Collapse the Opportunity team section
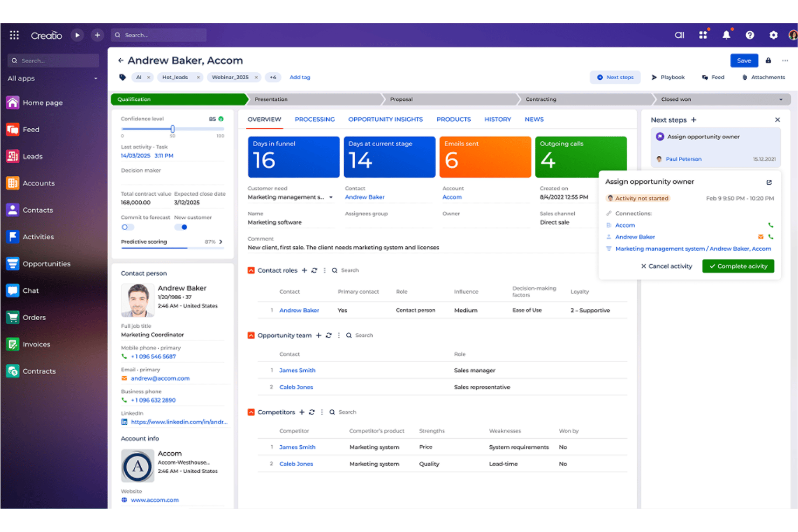This screenshot has width=798, height=532. click(251, 335)
